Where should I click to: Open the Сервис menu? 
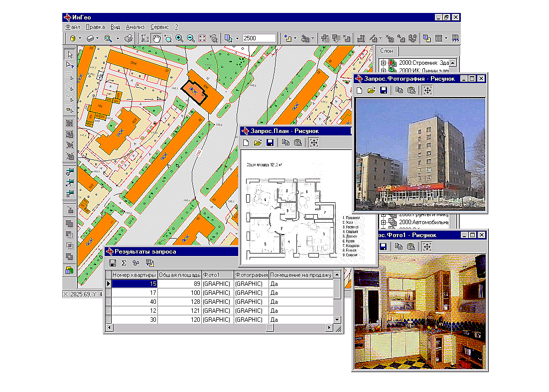point(159,27)
